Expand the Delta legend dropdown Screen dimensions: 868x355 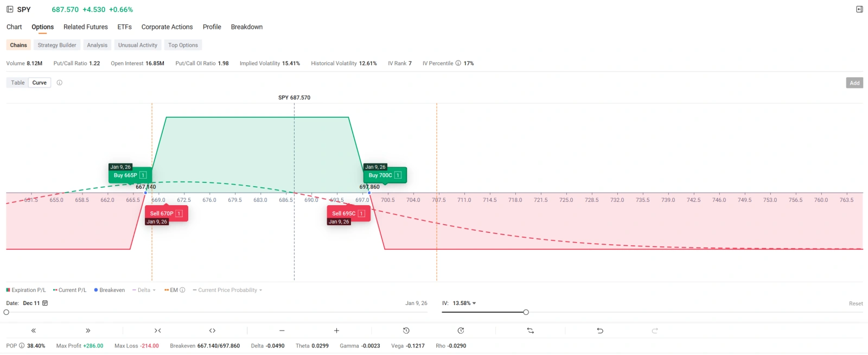click(144, 290)
